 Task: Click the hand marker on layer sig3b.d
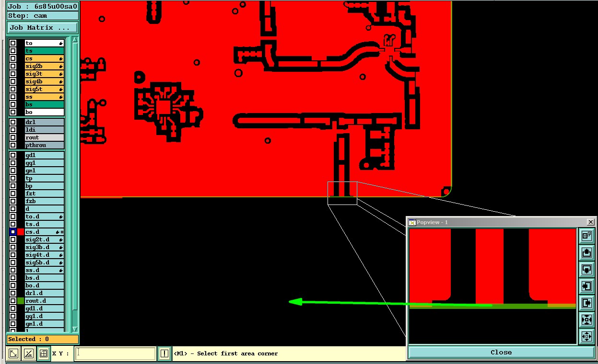pos(61,248)
